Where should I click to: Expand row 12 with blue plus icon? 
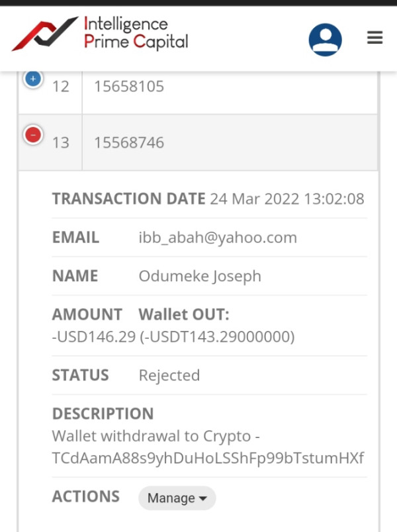point(33,79)
